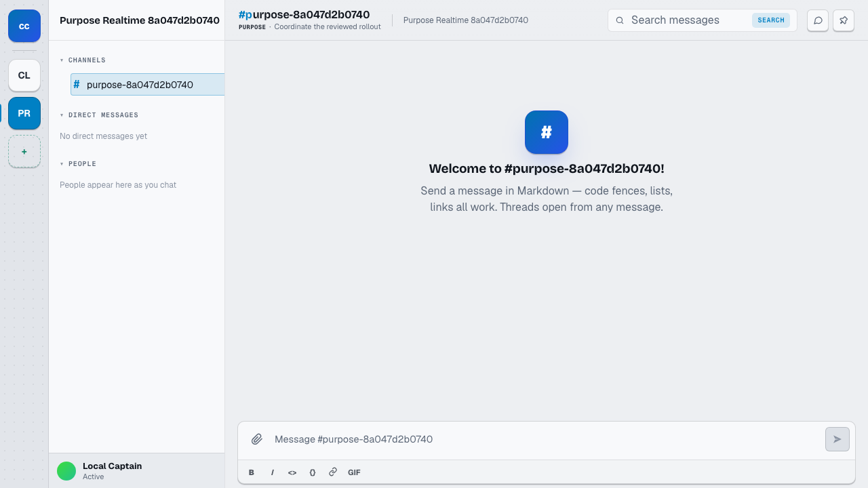The width and height of the screenshot is (868, 488).
Task: Click the SEARCH button
Action: pos(771,20)
